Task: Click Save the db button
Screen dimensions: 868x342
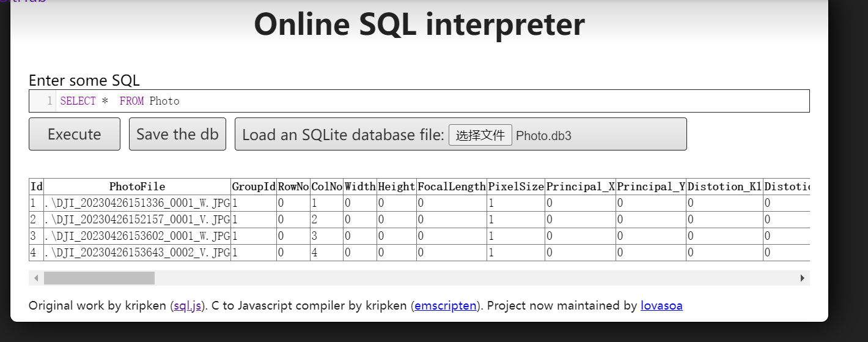Action: pos(177,134)
